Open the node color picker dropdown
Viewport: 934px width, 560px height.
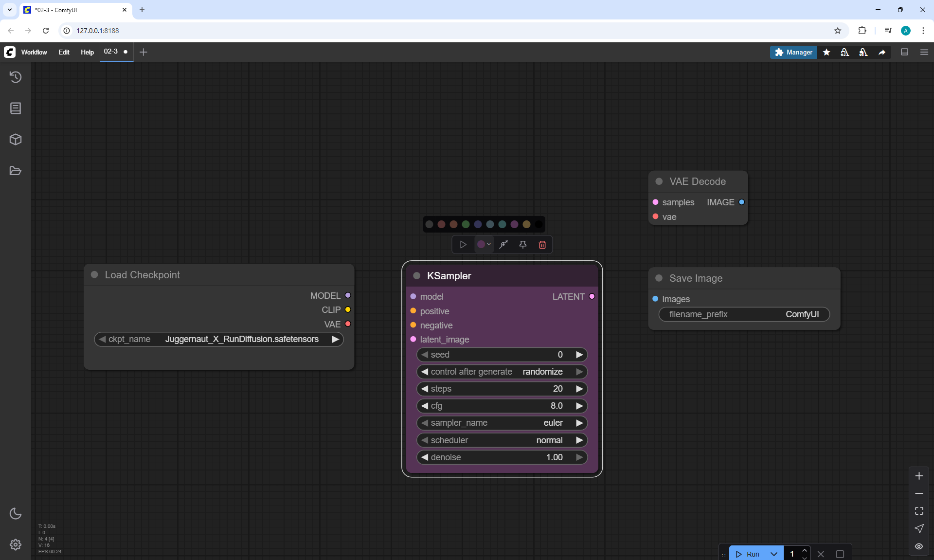click(x=484, y=245)
